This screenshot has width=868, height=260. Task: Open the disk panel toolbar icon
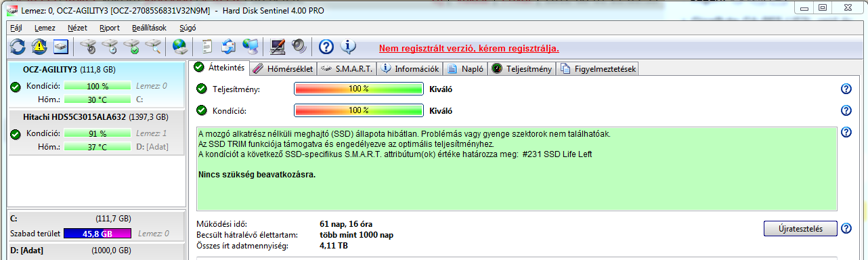point(62,47)
